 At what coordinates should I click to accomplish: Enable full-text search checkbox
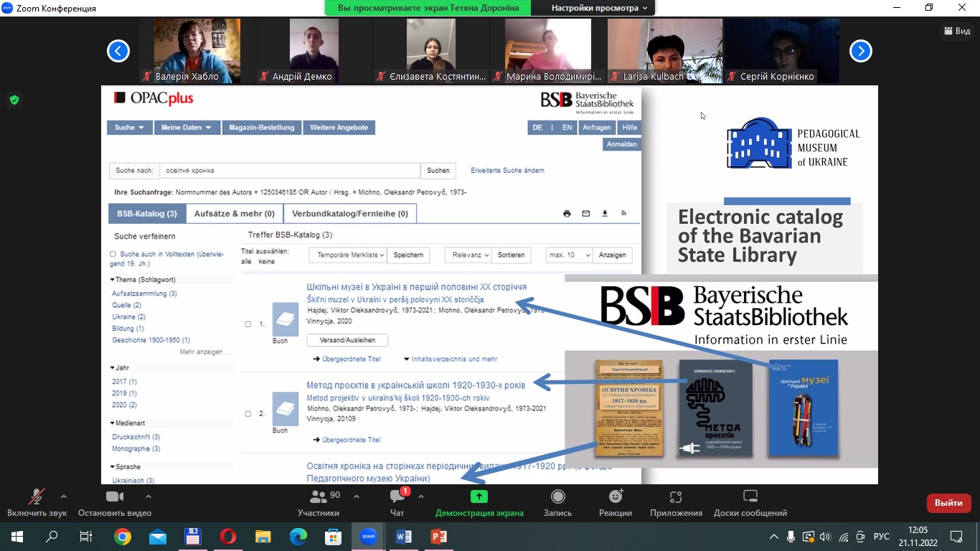coord(113,254)
